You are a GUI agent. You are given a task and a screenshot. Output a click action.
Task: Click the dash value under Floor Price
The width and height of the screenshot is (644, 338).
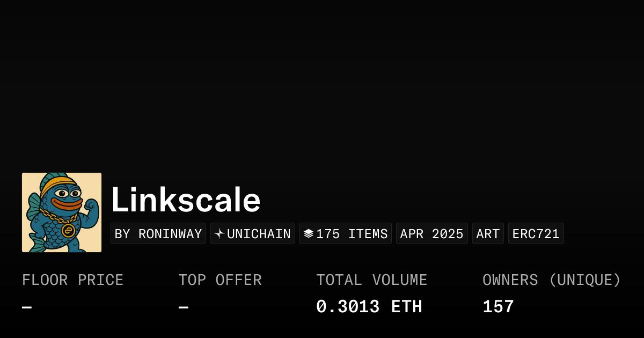tap(27, 307)
